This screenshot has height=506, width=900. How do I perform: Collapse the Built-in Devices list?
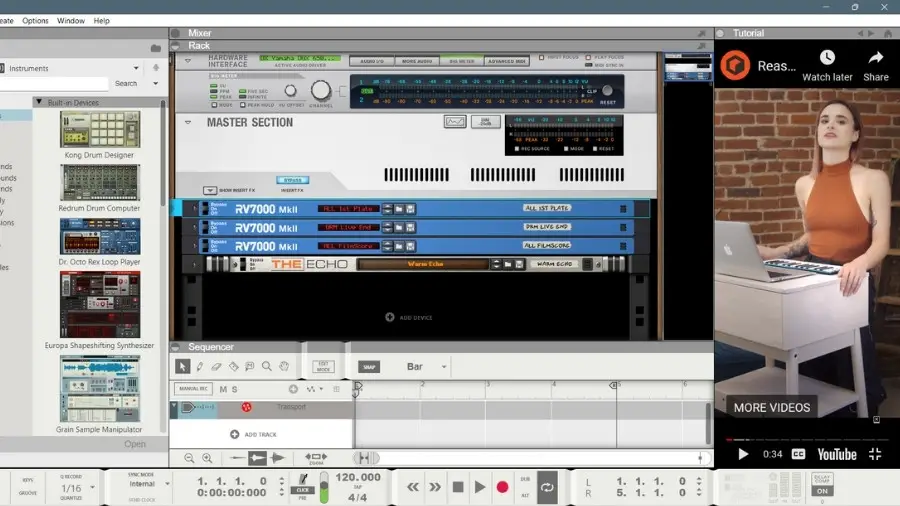pos(39,102)
